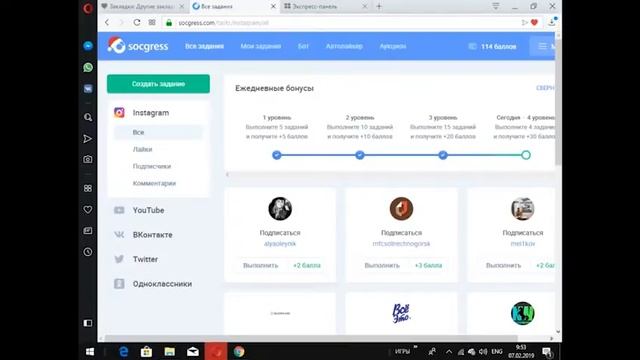Launch Edge from the taskbar
Image resolution: width=640 pixels, height=360 pixels.
click(x=123, y=351)
